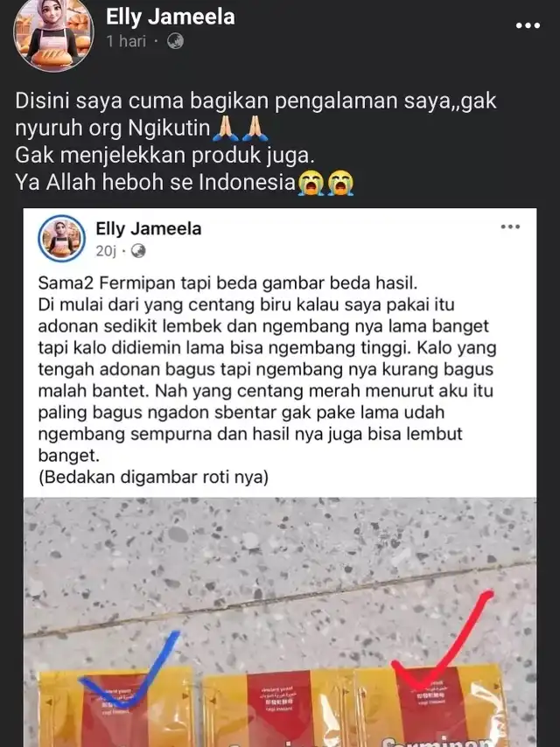The height and width of the screenshot is (747, 560).
Task: Click the blue checkmark on left package
Action: pyautogui.click(x=129, y=669)
